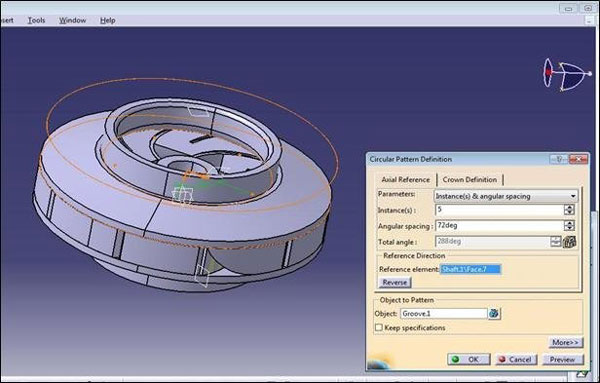Click the dialog's question mark help button
The width and height of the screenshot is (600, 383).
tap(559, 159)
